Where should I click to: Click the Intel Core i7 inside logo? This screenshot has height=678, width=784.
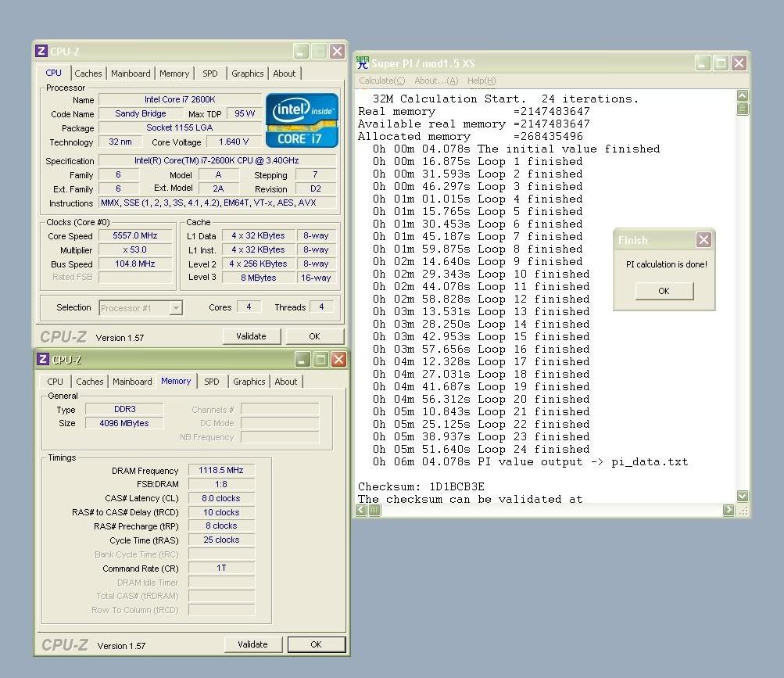click(x=302, y=120)
